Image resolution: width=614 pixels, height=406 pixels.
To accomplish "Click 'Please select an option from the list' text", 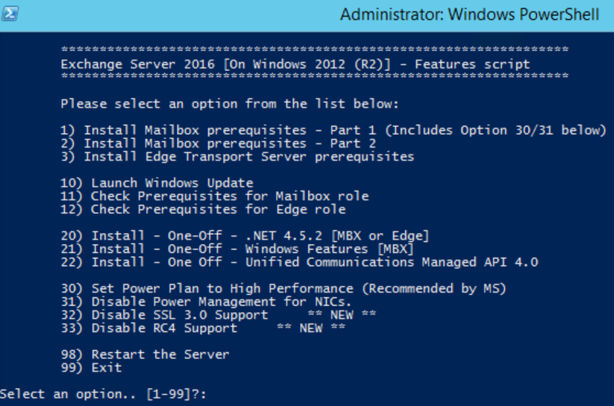I will [229, 104].
